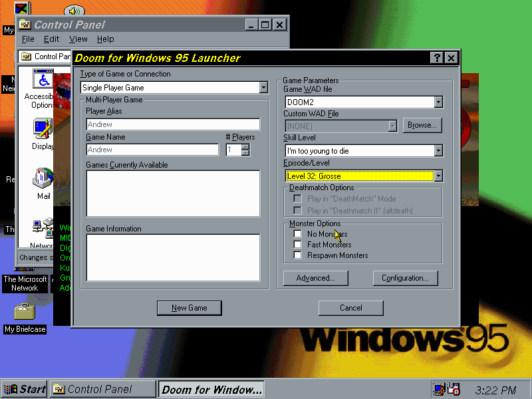532x399 pixels.
Task: Open the Game WAD file dropdown
Action: point(438,102)
